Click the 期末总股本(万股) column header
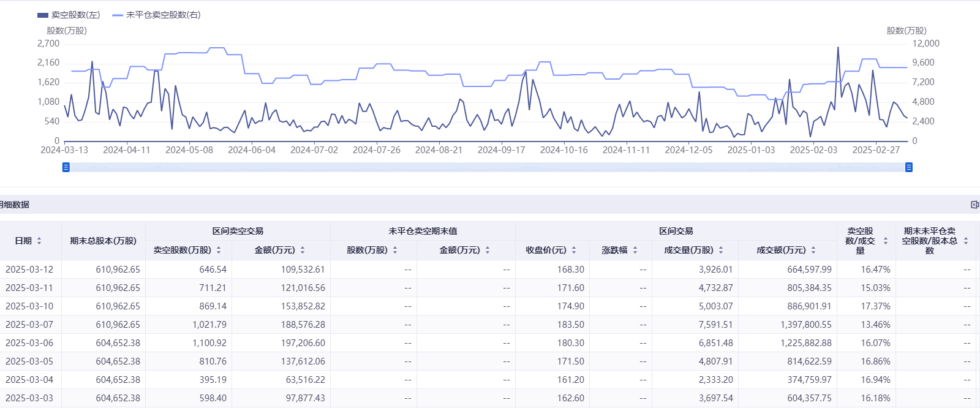This screenshot has width=980, height=408. point(103,241)
